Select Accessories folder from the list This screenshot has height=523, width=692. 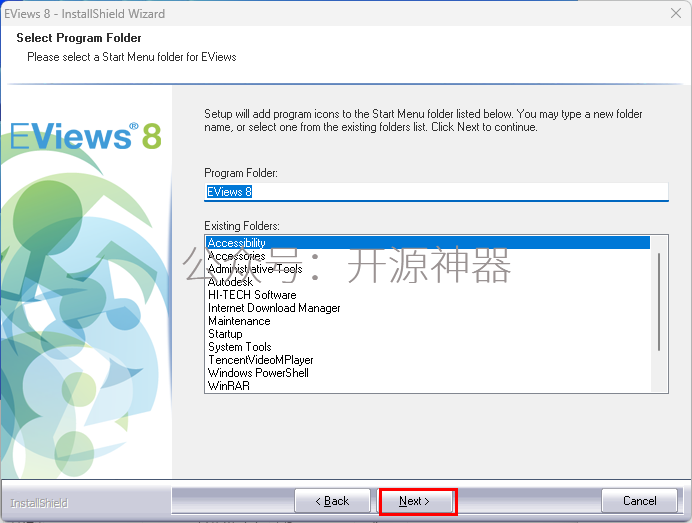pos(236,256)
